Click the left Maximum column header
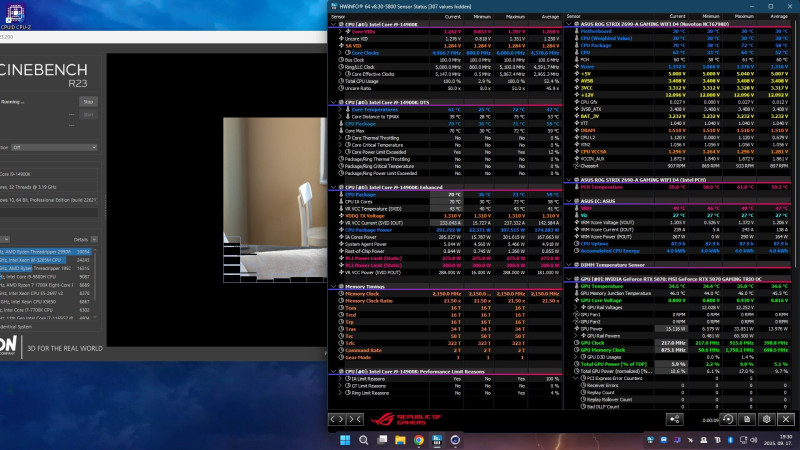 [x=515, y=17]
